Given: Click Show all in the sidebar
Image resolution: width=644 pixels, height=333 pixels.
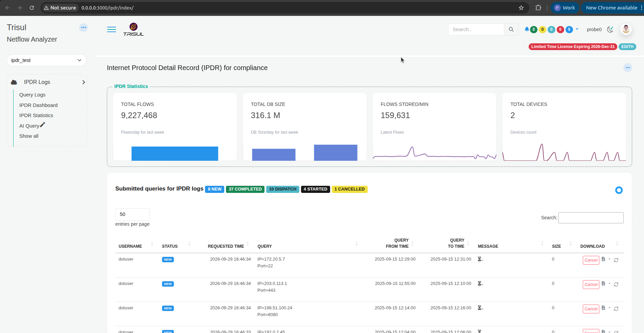Looking at the screenshot, I should click(29, 136).
